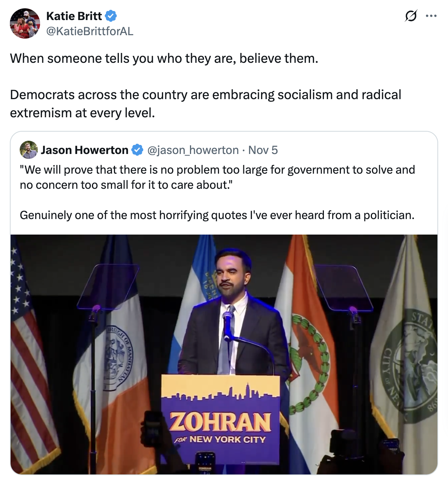Click Jason Howerton's small profile picture
The image size is (448, 482).
coord(29,150)
